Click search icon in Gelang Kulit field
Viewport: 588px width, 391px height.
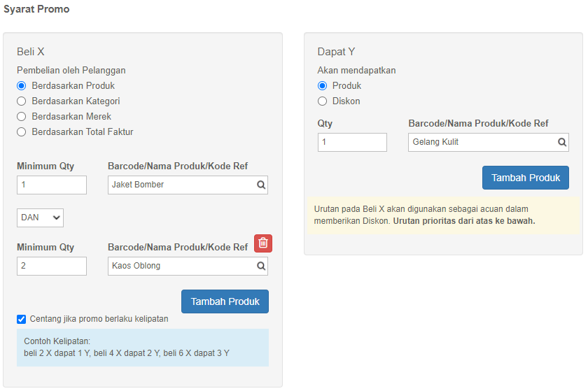point(561,143)
